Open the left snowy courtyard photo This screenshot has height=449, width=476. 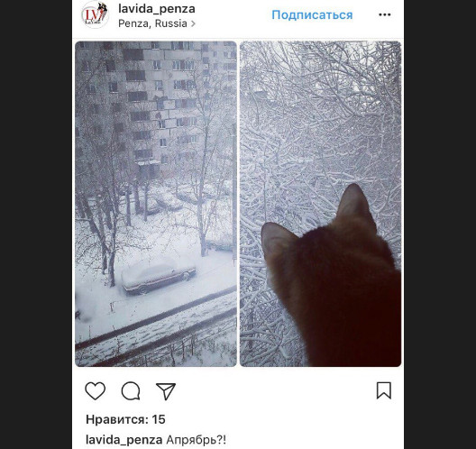point(156,204)
